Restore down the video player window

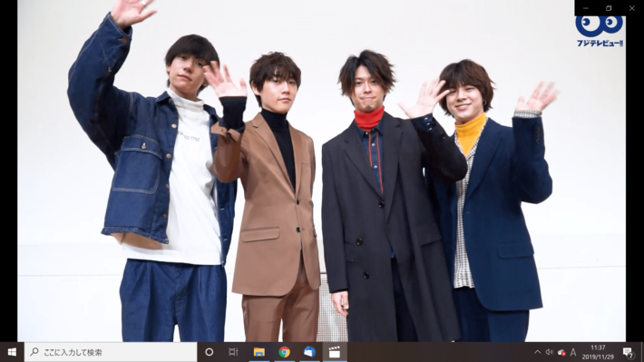[x=609, y=8]
